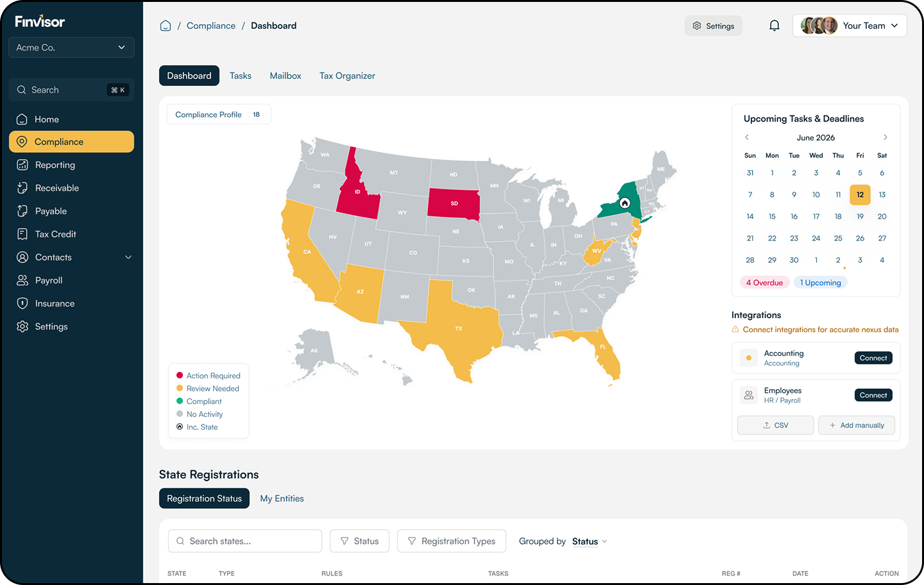This screenshot has height=585, width=924.
Task: Open the Status filter
Action: [x=359, y=541]
